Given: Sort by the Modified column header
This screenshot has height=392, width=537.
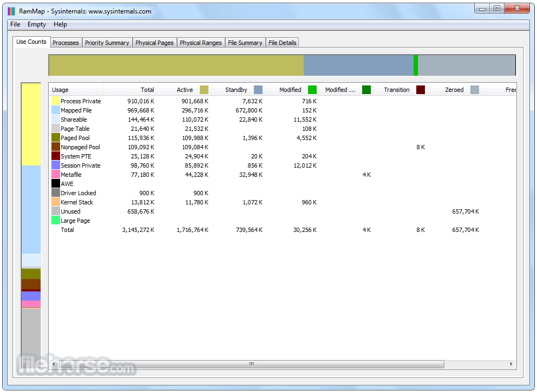Looking at the screenshot, I should (x=293, y=90).
